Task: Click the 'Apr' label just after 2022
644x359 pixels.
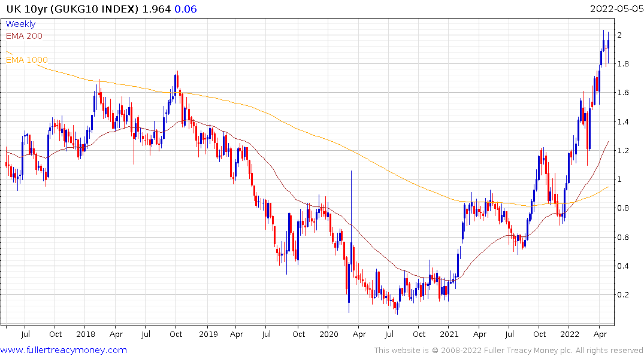Action: [600, 334]
